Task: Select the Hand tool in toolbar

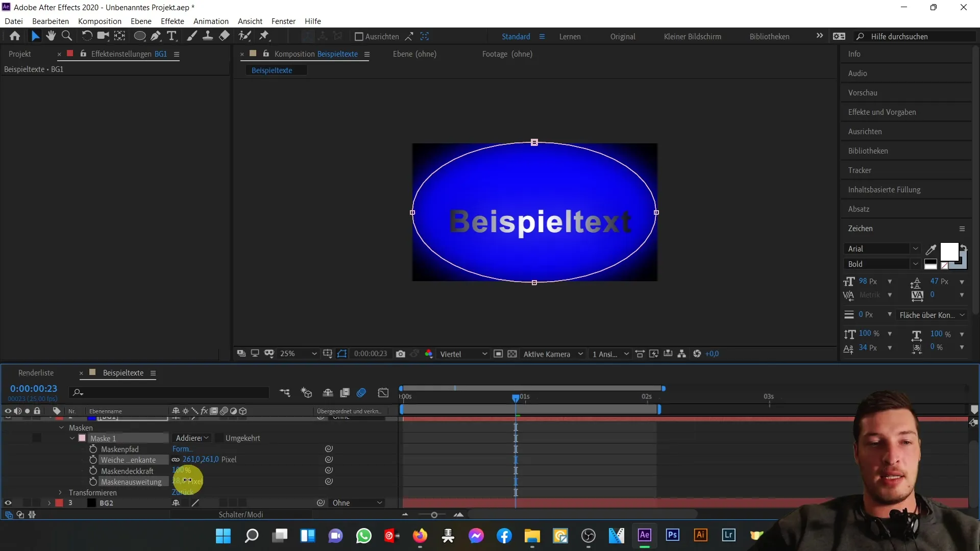Action: pyautogui.click(x=51, y=36)
